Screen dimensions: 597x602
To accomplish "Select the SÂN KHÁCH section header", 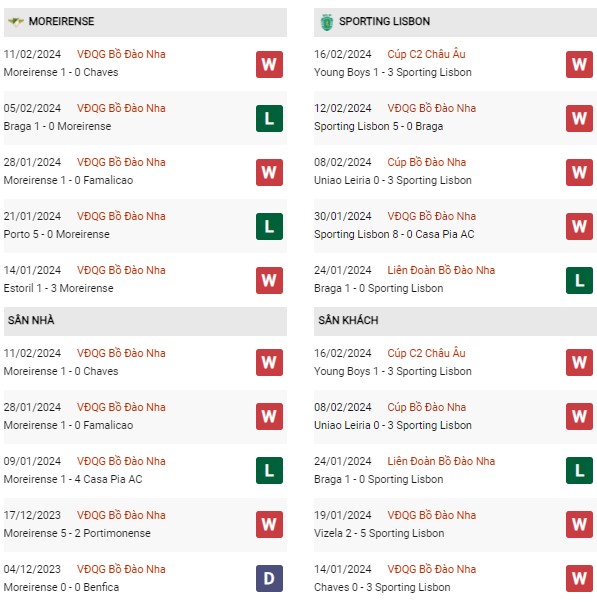I will [x=455, y=321].
